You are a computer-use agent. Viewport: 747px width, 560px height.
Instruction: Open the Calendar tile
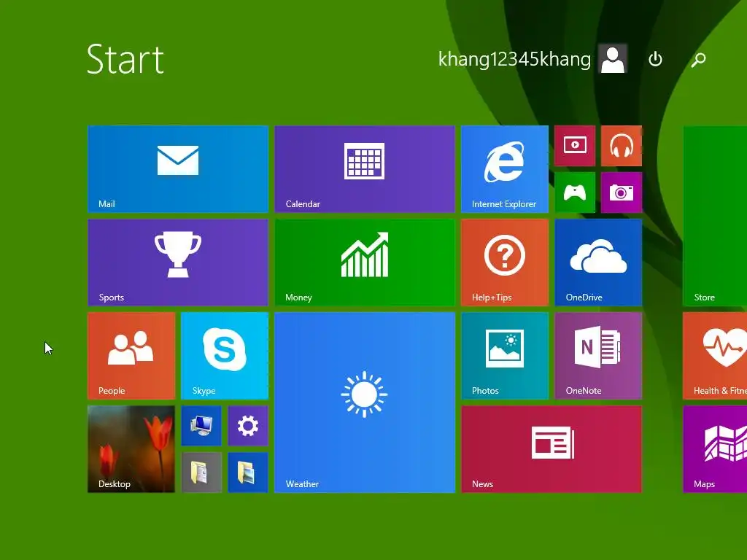[365, 169]
